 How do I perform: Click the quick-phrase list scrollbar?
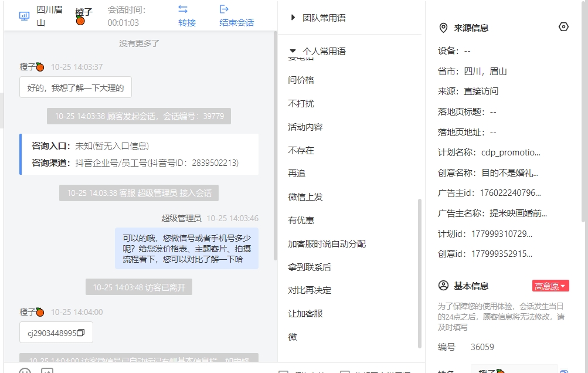pos(420,273)
